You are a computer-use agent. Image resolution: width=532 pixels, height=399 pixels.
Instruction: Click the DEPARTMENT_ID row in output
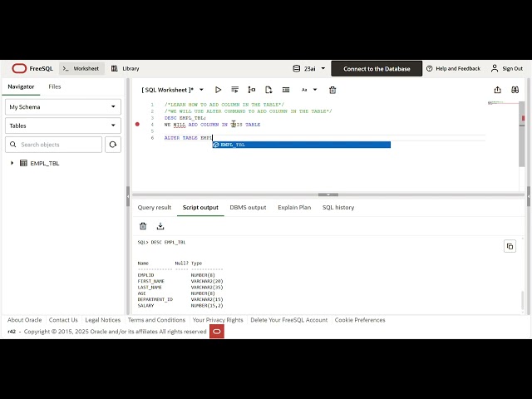pyautogui.click(x=180, y=299)
